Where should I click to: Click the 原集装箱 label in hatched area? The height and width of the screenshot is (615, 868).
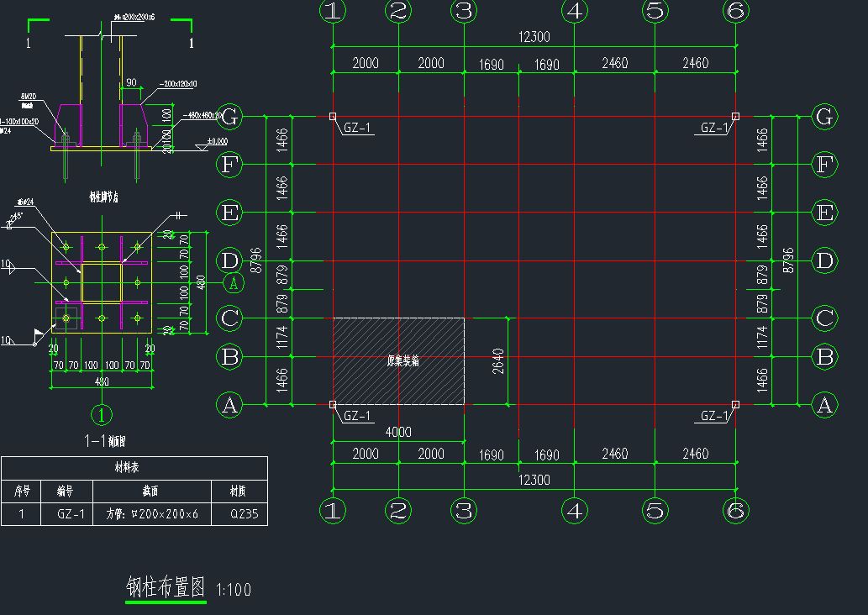(403, 361)
